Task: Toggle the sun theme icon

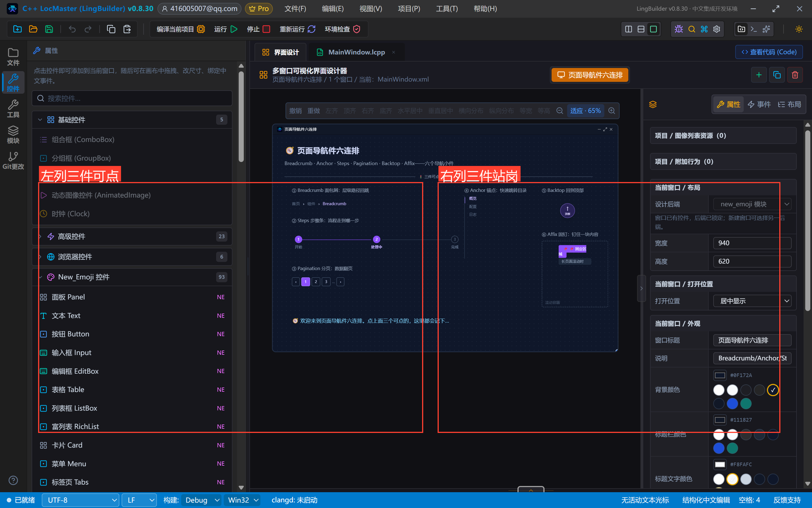Action: click(798, 29)
